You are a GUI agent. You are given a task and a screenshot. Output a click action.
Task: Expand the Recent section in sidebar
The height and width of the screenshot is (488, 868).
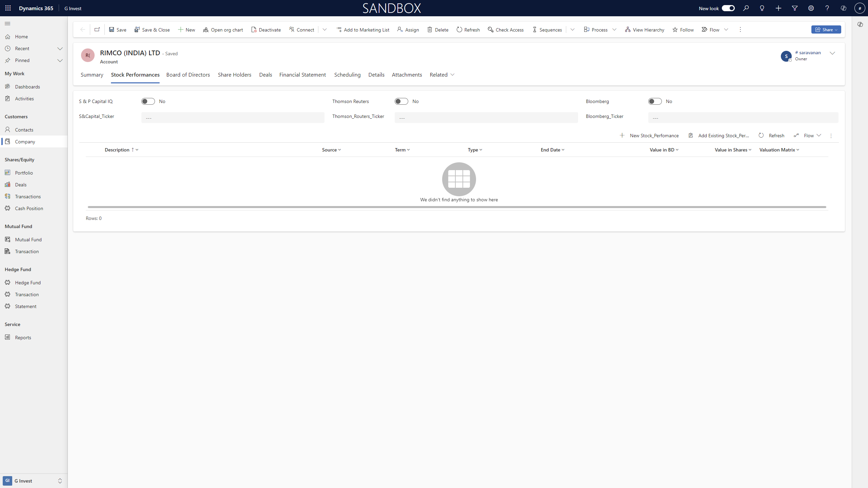(x=60, y=48)
